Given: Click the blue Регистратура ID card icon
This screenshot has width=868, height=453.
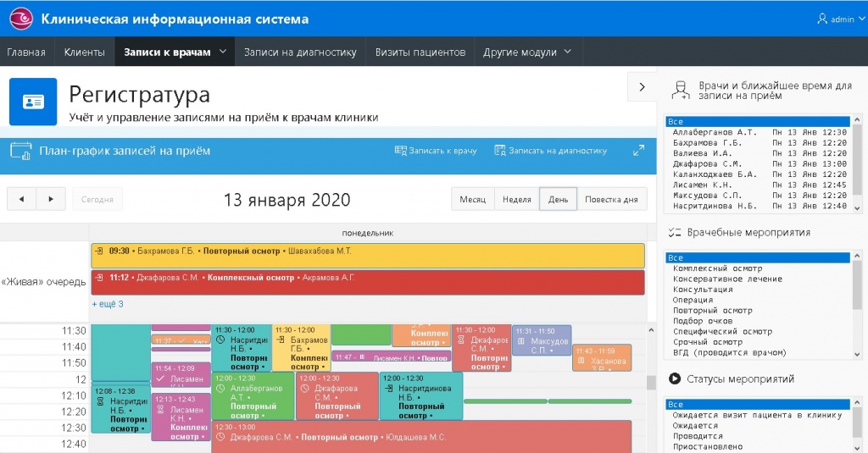Looking at the screenshot, I should coord(33,102).
